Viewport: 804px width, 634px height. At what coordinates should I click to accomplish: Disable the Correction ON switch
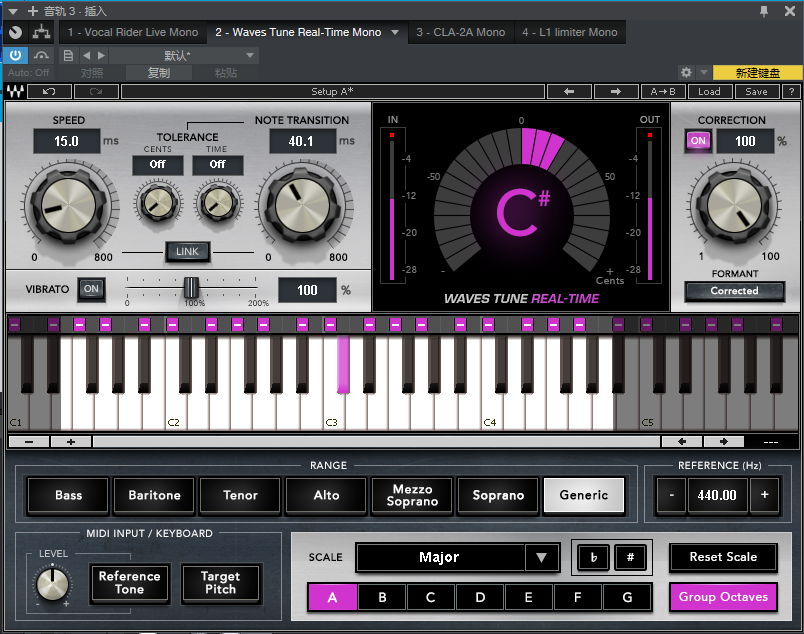698,141
